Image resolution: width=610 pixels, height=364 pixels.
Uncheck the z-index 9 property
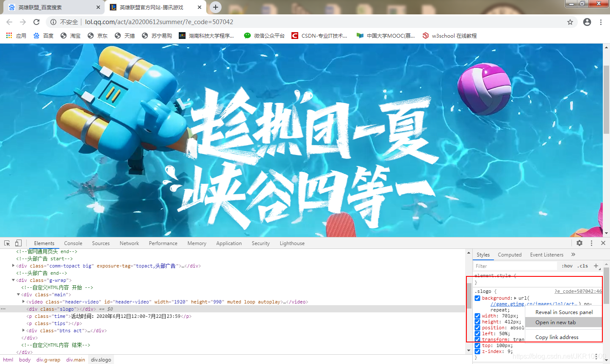477,351
